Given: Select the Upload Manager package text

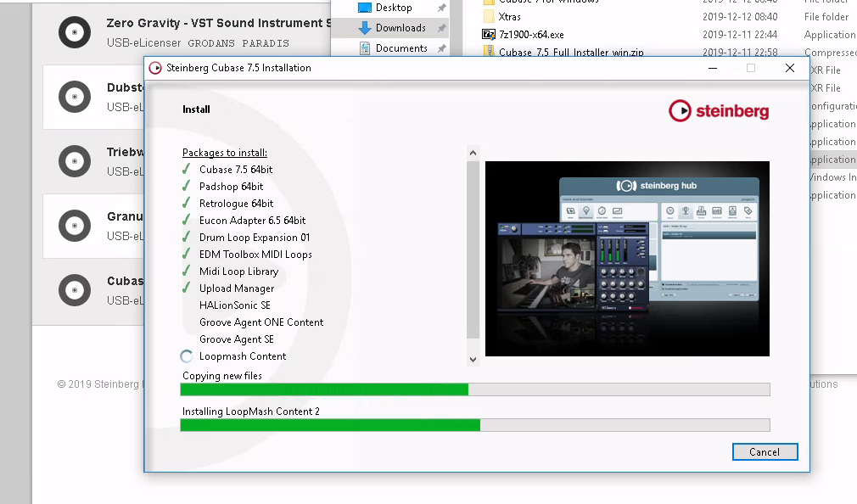Looking at the screenshot, I should [237, 288].
